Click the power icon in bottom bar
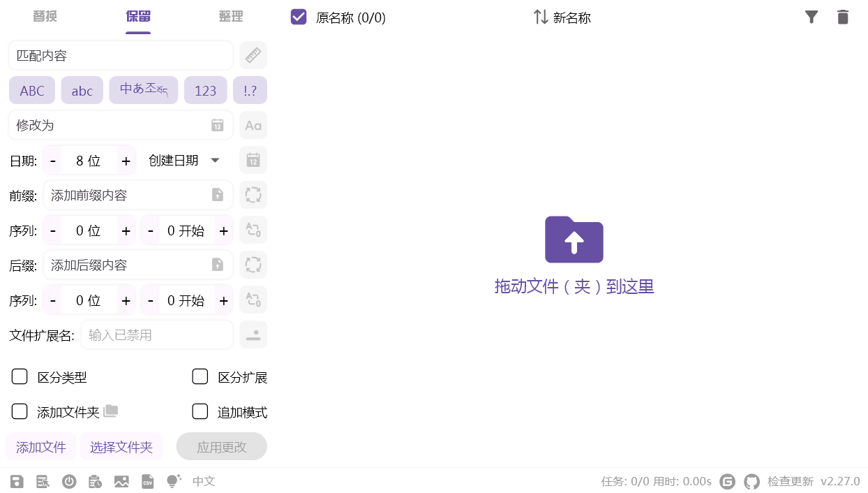868x493 pixels. coord(69,481)
